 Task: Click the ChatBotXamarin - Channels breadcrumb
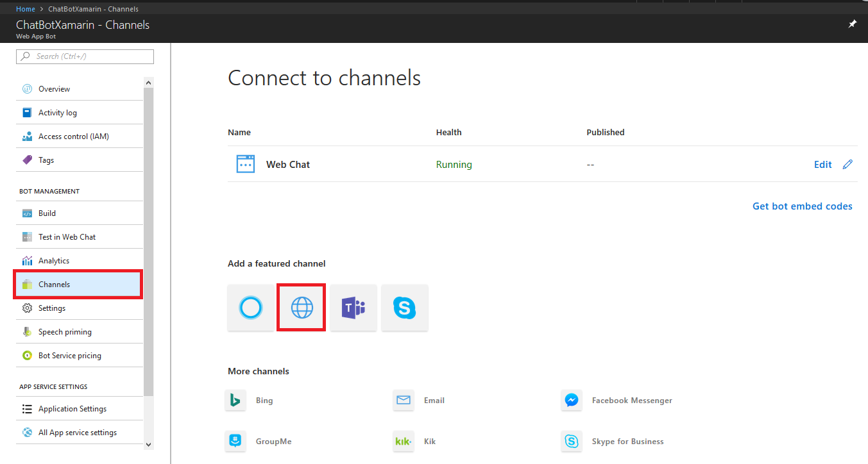pyautogui.click(x=93, y=9)
